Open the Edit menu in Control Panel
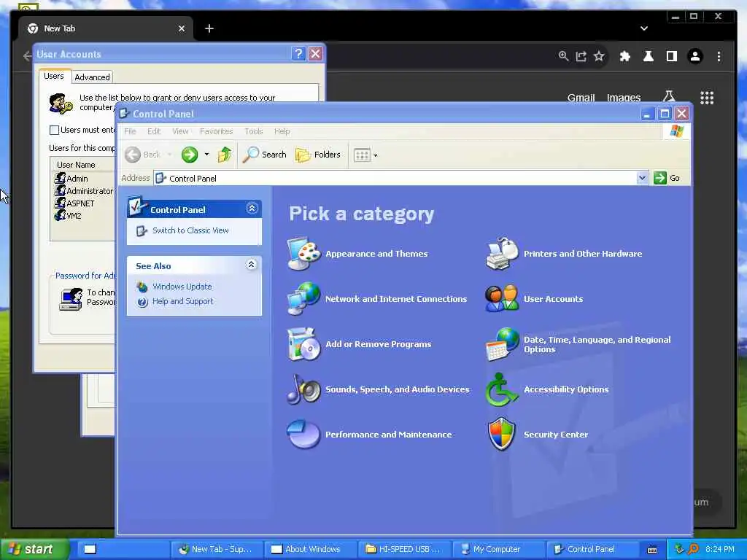Image resolution: width=747 pixels, height=560 pixels. 153,131
